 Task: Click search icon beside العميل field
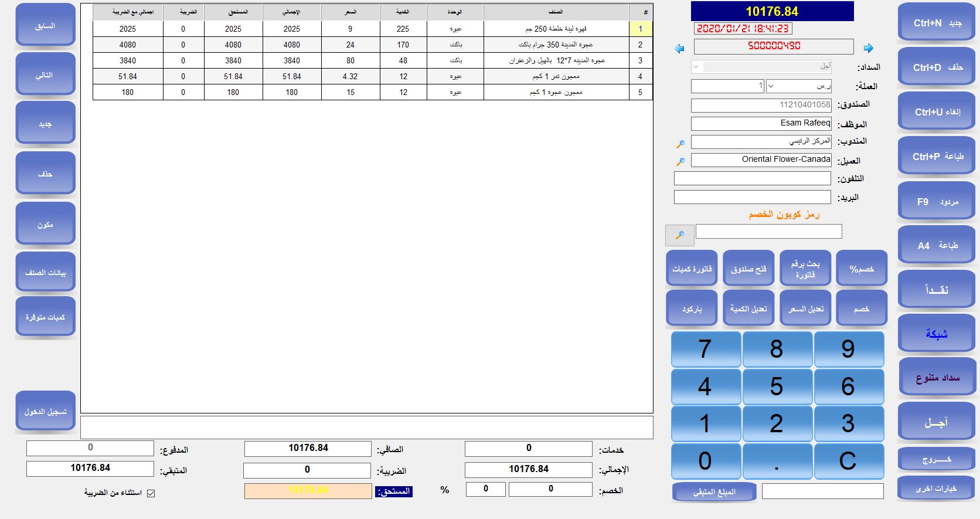pos(680,161)
